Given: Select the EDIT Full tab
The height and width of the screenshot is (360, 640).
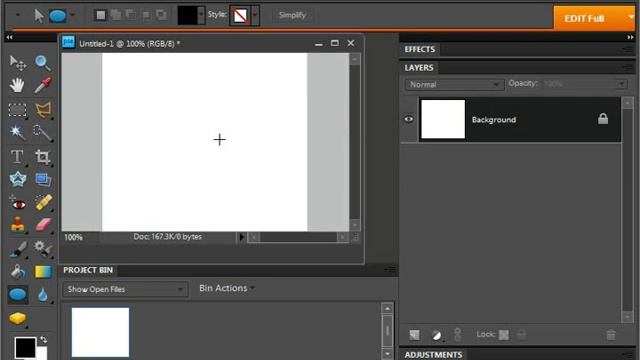Looking at the screenshot, I should [x=584, y=18].
